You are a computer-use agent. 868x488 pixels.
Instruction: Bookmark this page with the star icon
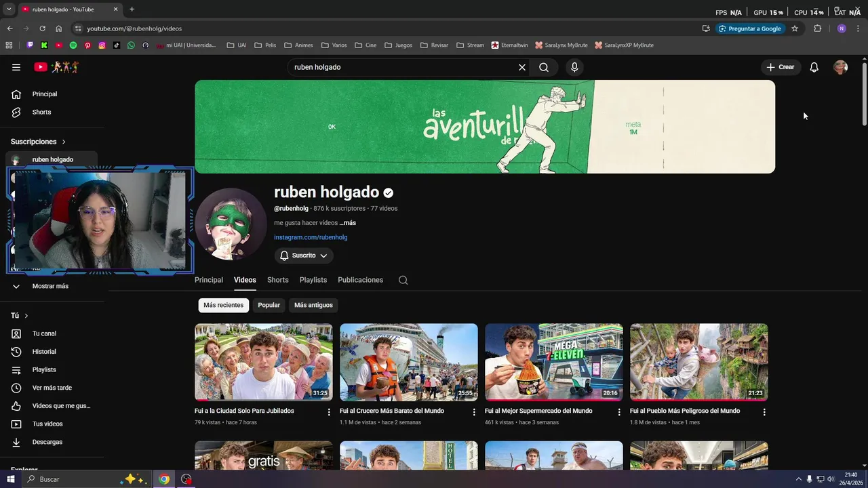point(795,28)
